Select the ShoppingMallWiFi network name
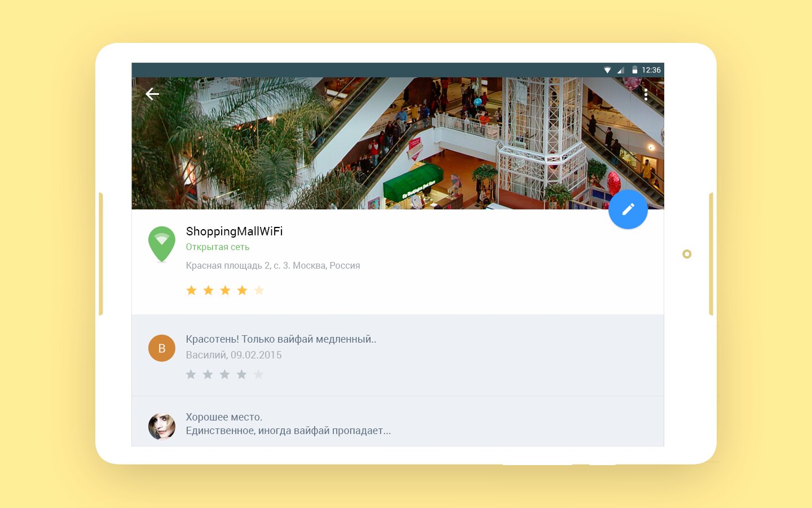 (235, 231)
